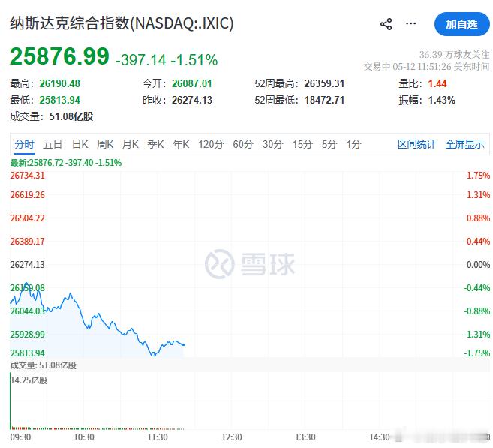Select the 1分 interval tab
The width and height of the screenshot is (493, 448).
pos(353,144)
